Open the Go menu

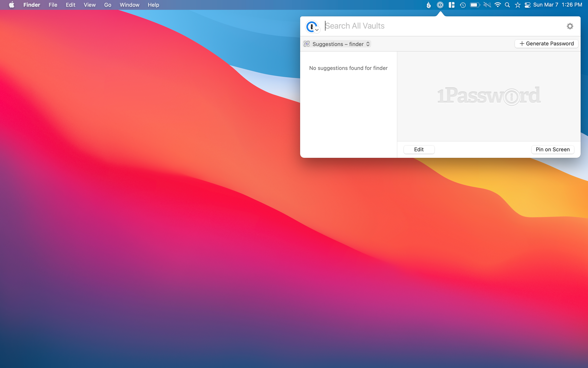point(108,5)
